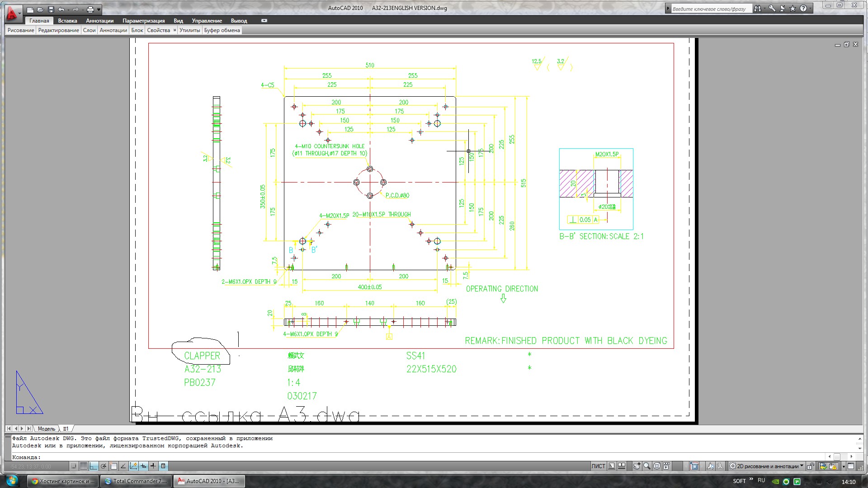Click the command line horizontal scrollbar thumb
Screen dimensions: 868x488
tap(837, 457)
